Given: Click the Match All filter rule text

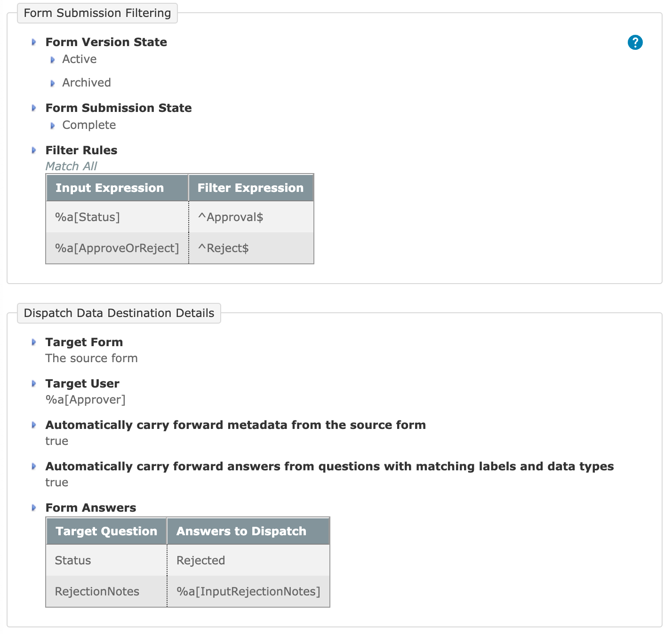Looking at the screenshot, I should [x=71, y=166].
